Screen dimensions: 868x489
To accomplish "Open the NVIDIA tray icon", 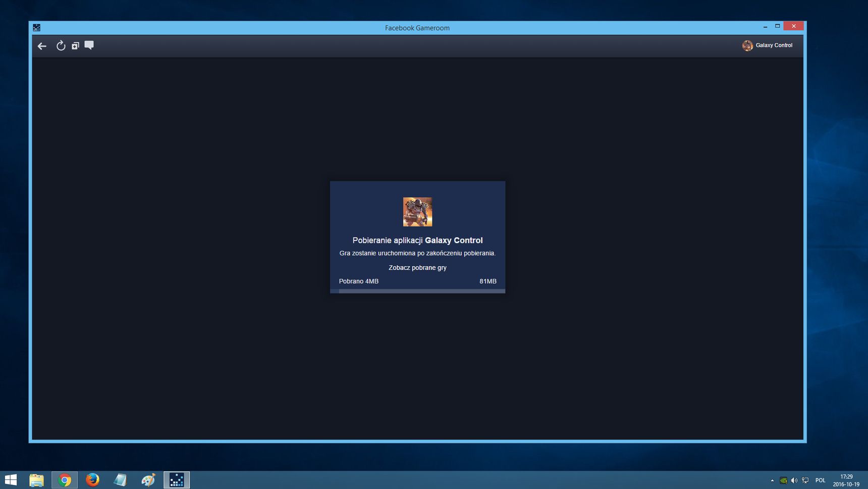I will pos(783,480).
